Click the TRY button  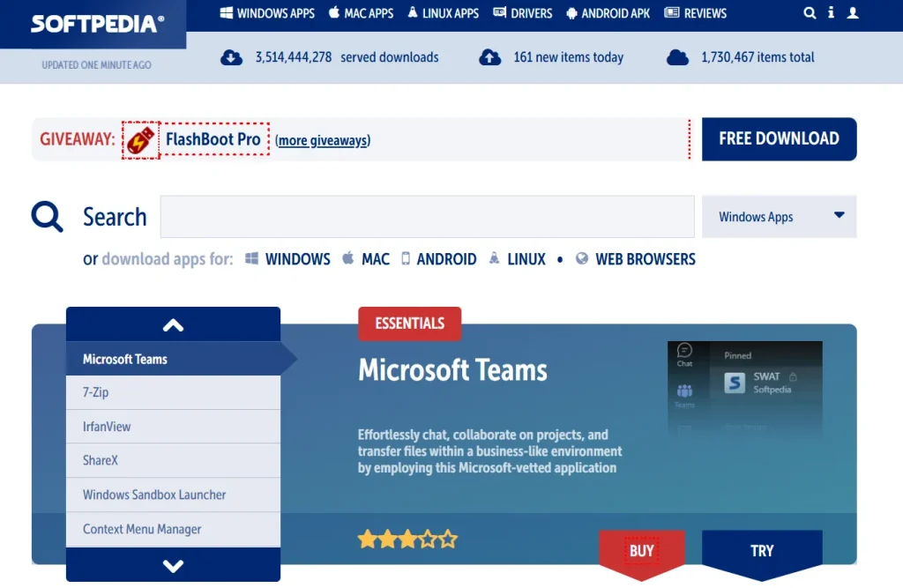(x=762, y=553)
